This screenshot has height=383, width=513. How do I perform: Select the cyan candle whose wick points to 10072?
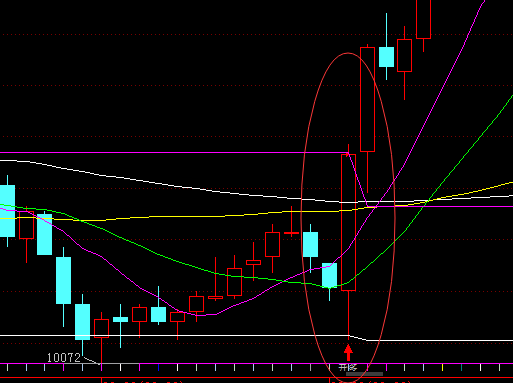tap(82, 324)
